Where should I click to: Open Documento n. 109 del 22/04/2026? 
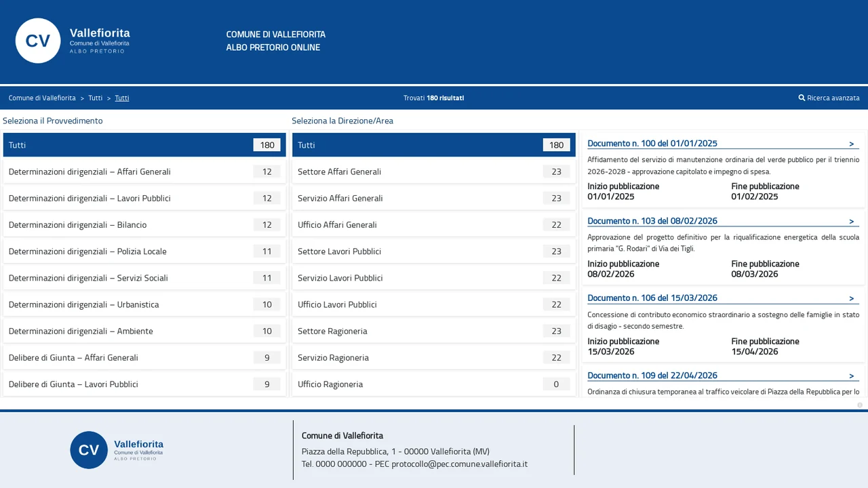pyautogui.click(x=652, y=375)
